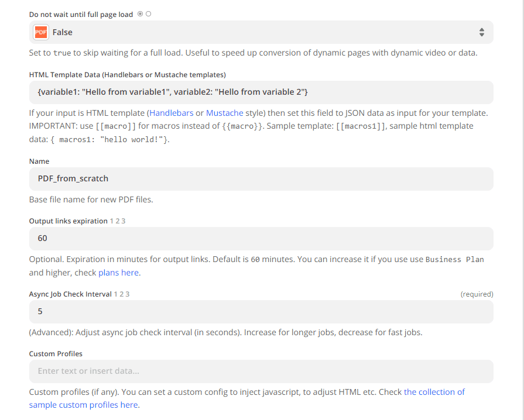
Task: Click the filled radio icon beside page load label
Action: 140,14
